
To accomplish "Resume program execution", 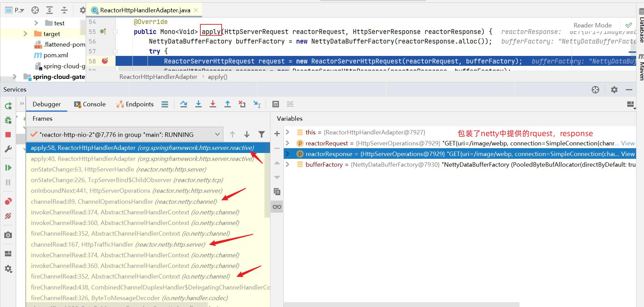I will pyautogui.click(x=8, y=168).
